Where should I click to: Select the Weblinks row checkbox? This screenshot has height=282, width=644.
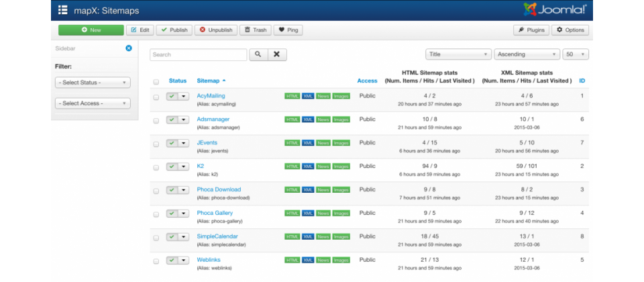(x=156, y=261)
